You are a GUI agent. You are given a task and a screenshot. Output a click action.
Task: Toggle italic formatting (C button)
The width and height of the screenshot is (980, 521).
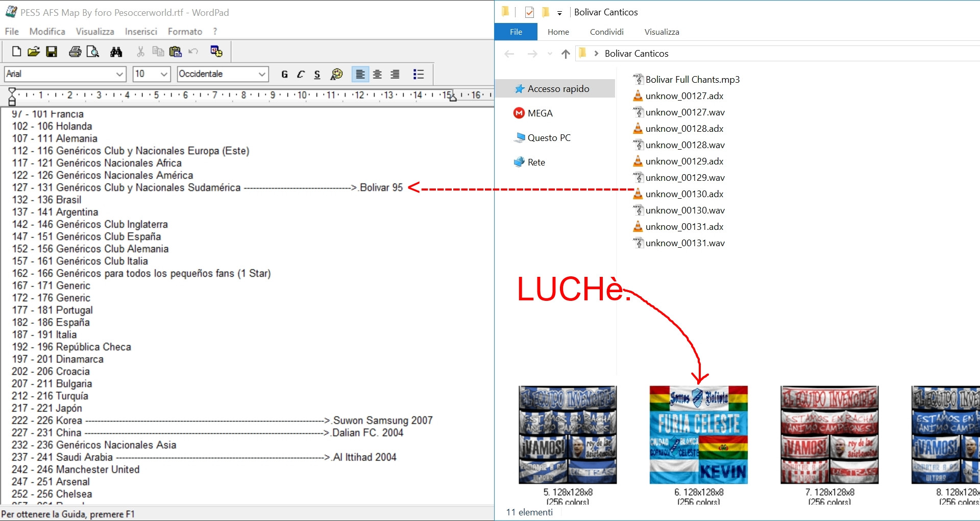coord(301,75)
